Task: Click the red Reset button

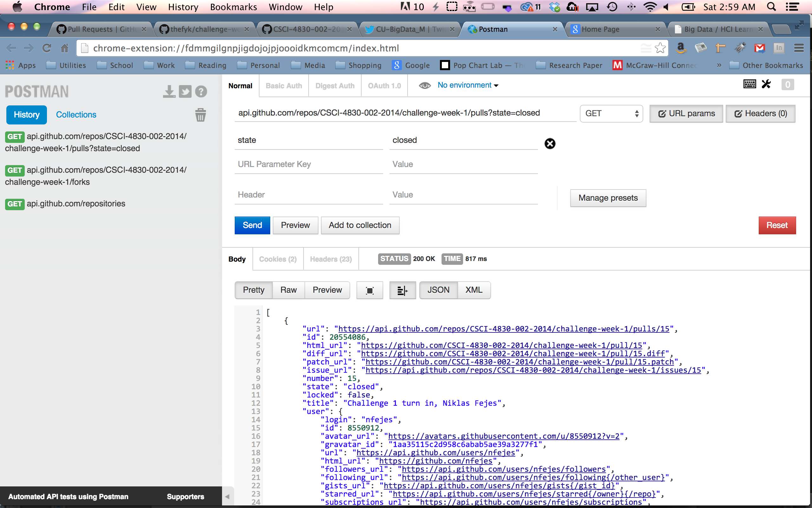Action: [777, 225]
